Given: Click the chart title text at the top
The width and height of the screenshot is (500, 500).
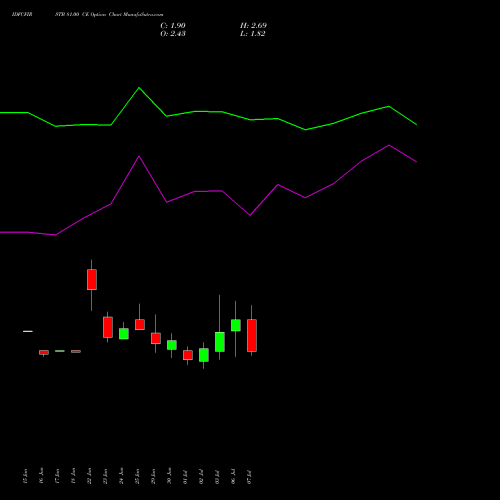Looking at the screenshot, I should tap(87, 15).
